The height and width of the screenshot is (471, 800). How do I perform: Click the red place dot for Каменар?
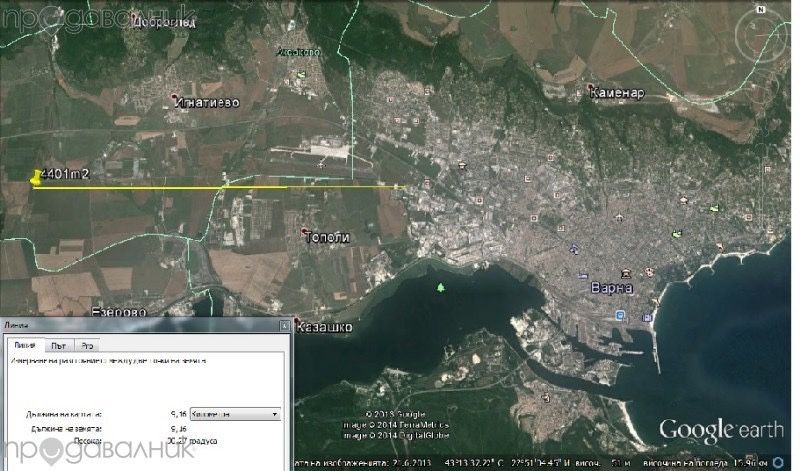pyautogui.click(x=590, y=87)
